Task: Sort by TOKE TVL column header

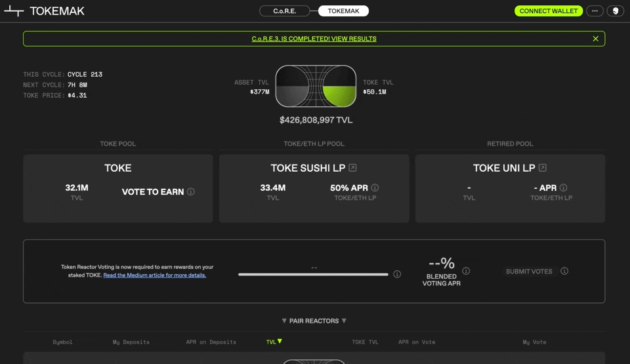Action: pos(365,342)
